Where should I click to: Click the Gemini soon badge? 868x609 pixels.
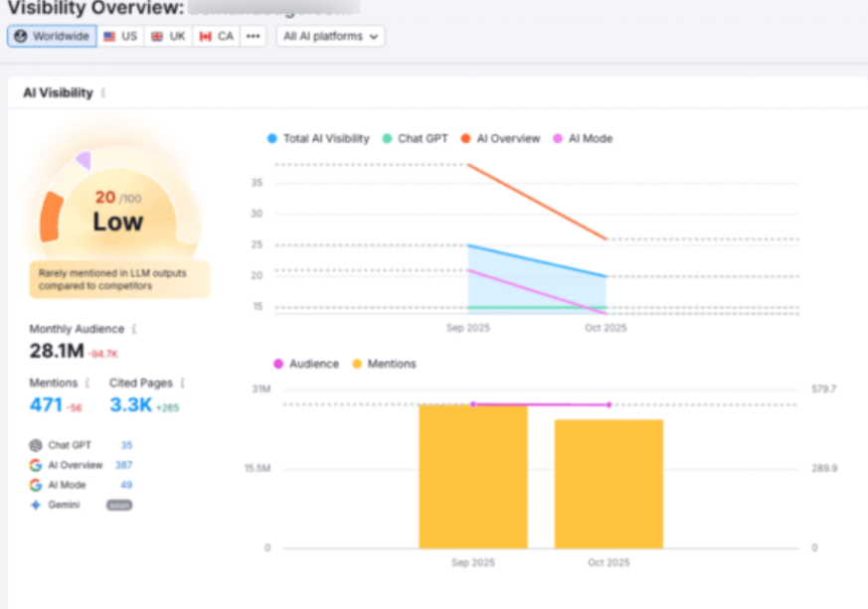point(119,505)
